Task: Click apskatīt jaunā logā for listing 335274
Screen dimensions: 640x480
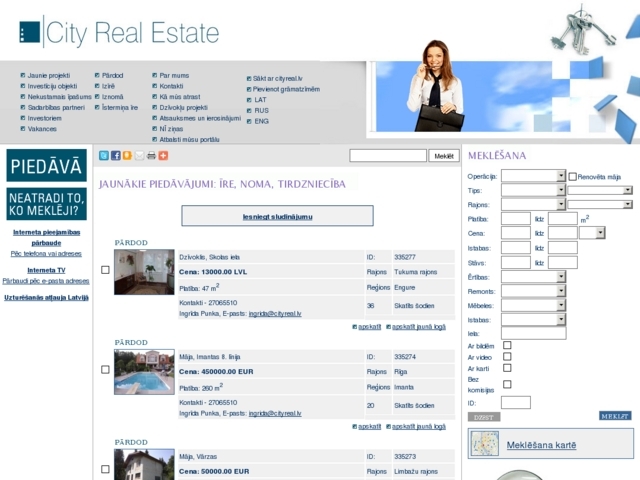Action: [419, 427]
